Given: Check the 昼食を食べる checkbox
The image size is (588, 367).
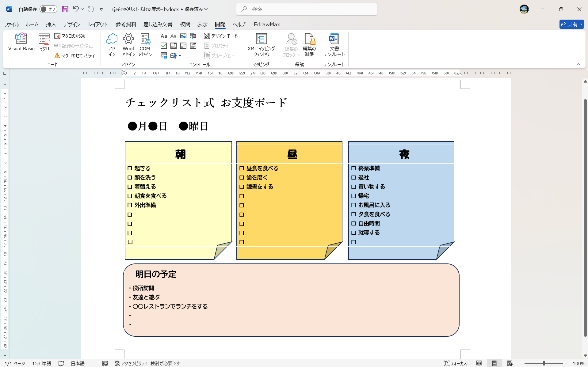Looking at the screenshot, I should 242,168.
